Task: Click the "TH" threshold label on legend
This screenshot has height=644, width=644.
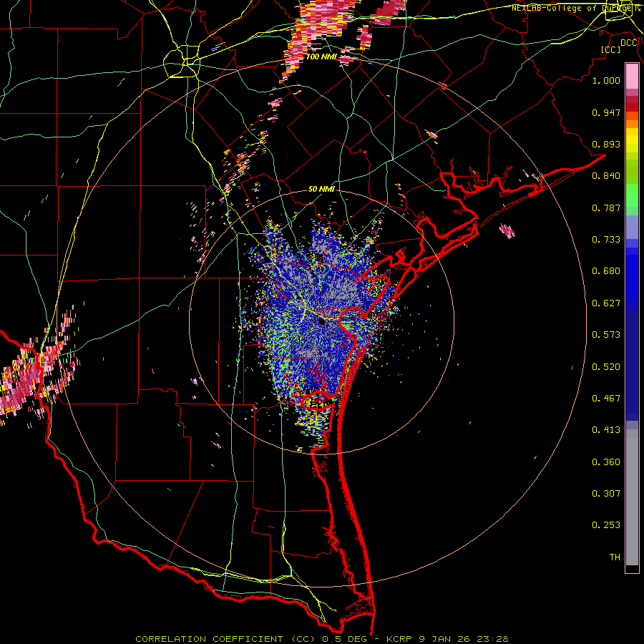Action: (x=615, y=557)
